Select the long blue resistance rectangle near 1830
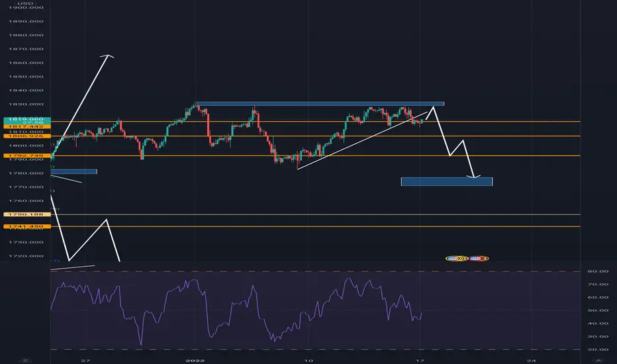617x364 pixels. pyautogui.click(x=320, y=104)
